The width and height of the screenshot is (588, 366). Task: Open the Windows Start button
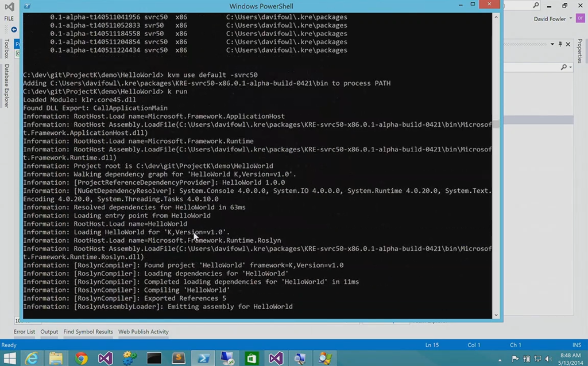pyautogui.click(x=10, y=359)
